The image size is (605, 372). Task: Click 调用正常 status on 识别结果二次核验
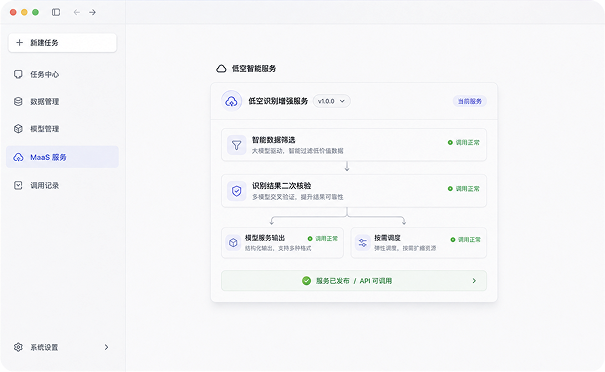pos(464,189)
